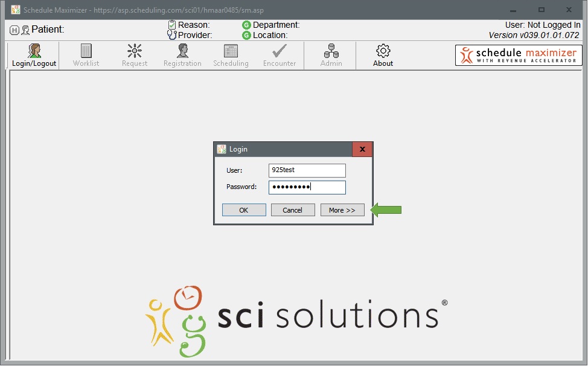Focus the User input field

307,170
